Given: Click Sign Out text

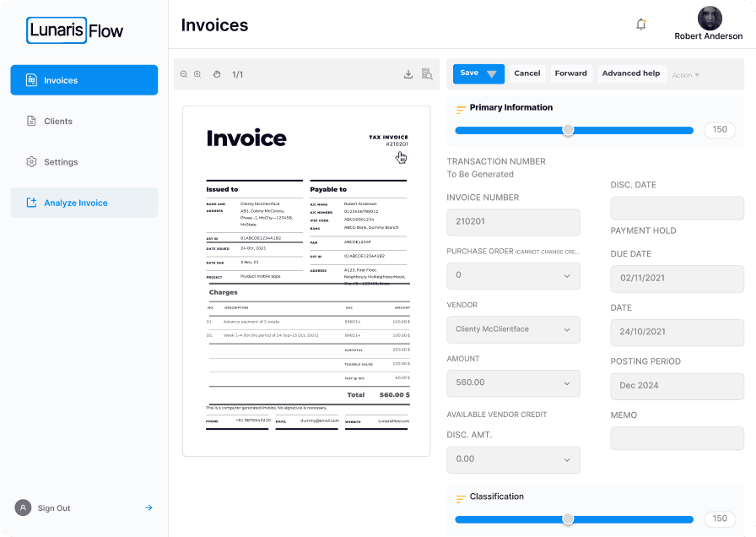Looking at the screenshot, I should [x=54, y=508].
